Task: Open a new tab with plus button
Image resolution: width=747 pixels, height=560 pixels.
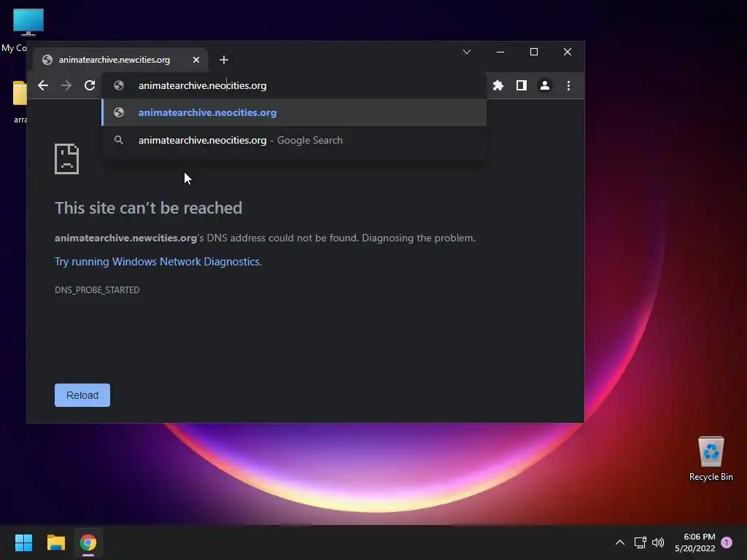Action: coord(224,60)
